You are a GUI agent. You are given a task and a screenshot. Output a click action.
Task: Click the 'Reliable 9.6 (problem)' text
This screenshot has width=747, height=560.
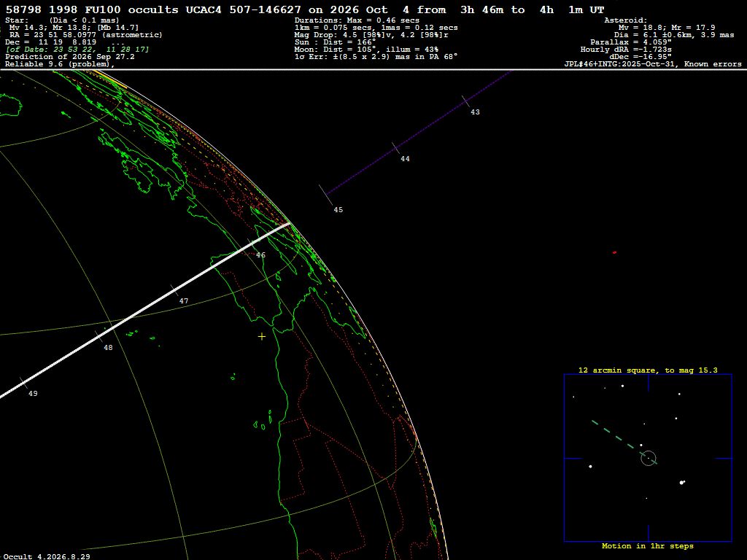coord(60,64)
